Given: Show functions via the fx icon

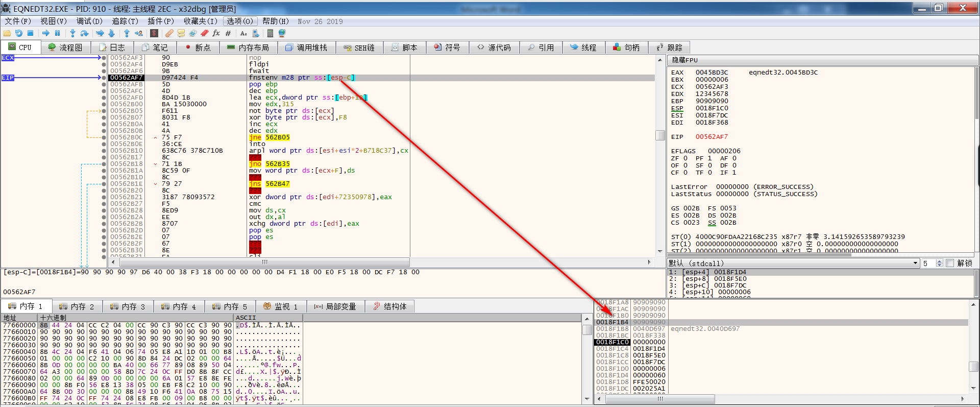Looking at the screenshot, I should coord(216,33).
